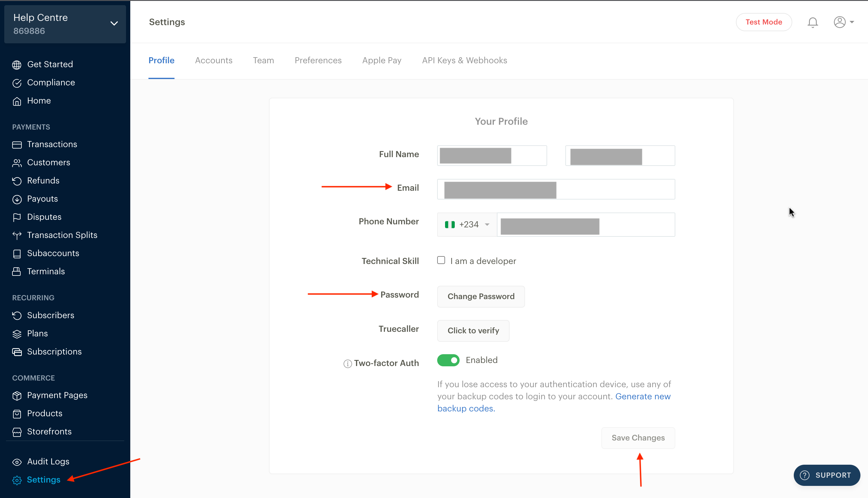The width and height of the screenshot is (868, 498).
Task: Click the Payouts sidebar icon
Action: [x=18, y=199]
